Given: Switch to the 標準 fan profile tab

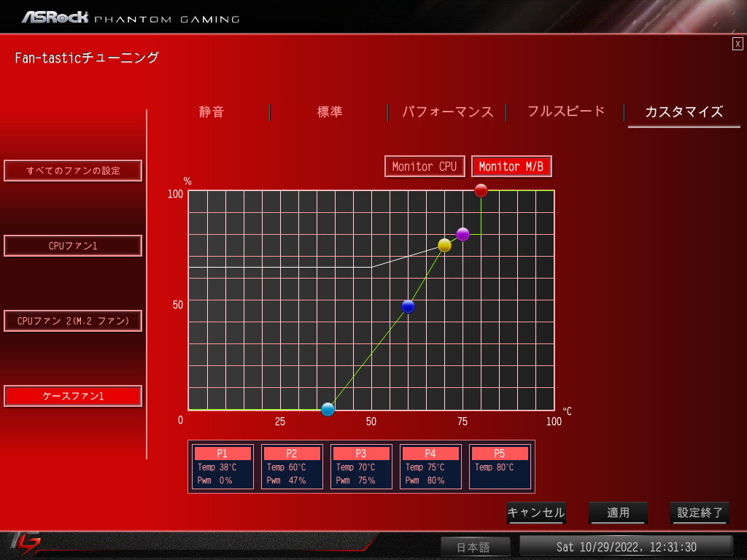Looking at the screenshot, I should coord(330,112).
